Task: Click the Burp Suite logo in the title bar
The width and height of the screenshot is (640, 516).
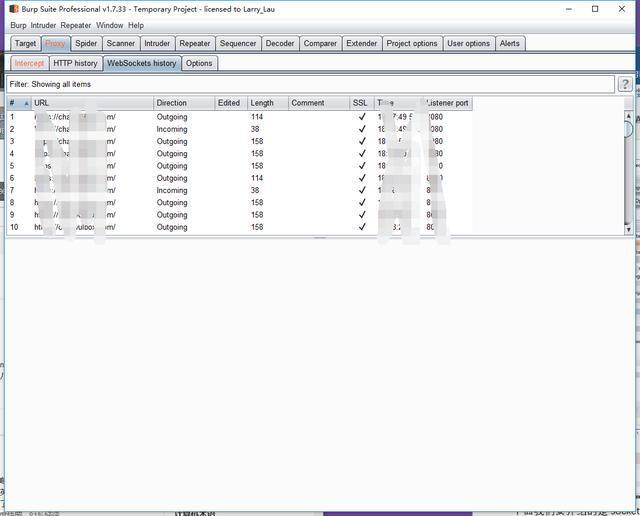Action: 14,9
